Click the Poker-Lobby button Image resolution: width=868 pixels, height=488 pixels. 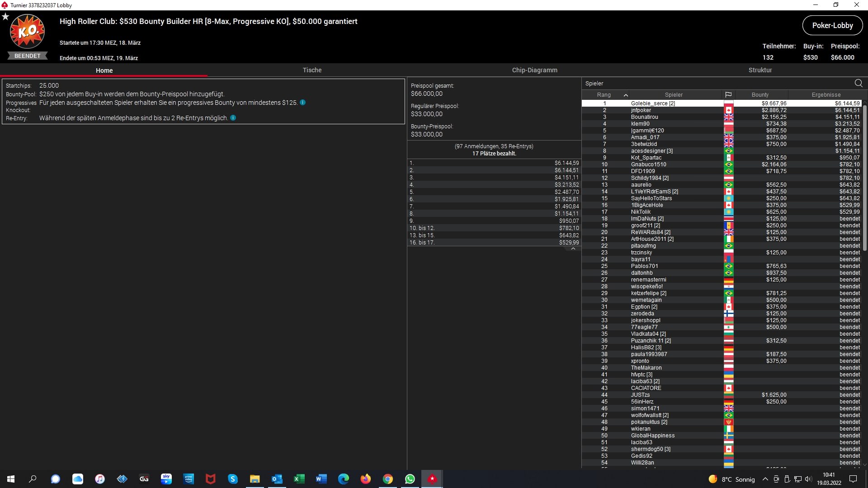832,25
